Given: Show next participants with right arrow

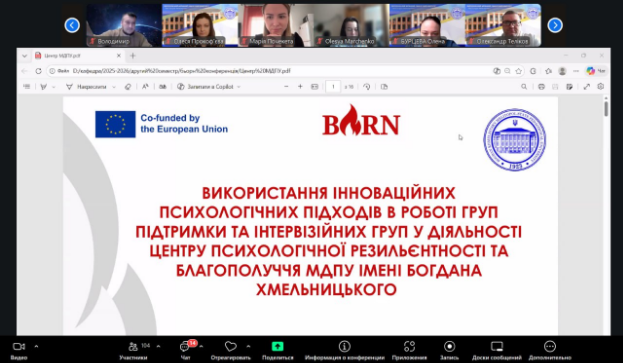Looking at the screenshot, I should point(555,25).
